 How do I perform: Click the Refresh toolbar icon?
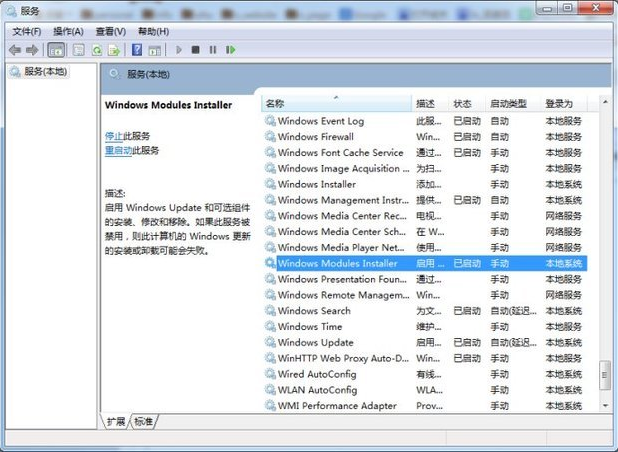pos(98,49)
